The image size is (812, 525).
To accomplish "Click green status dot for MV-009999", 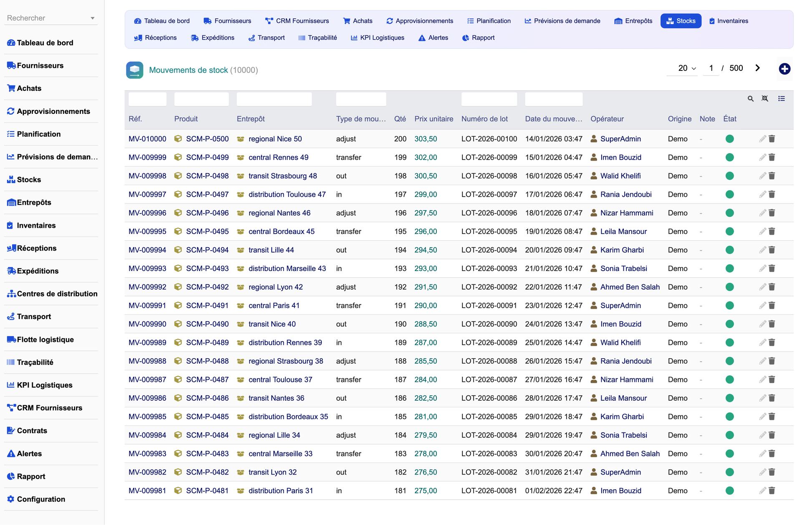I will click(730, 158).
